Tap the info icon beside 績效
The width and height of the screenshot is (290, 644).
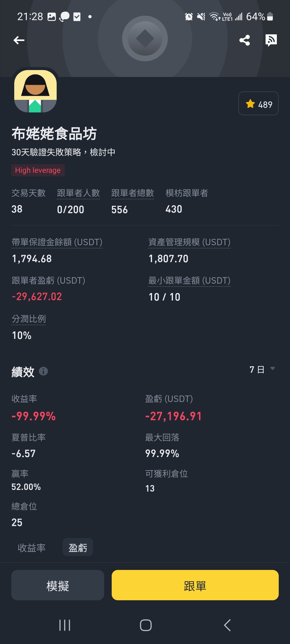tap(44, 371)
